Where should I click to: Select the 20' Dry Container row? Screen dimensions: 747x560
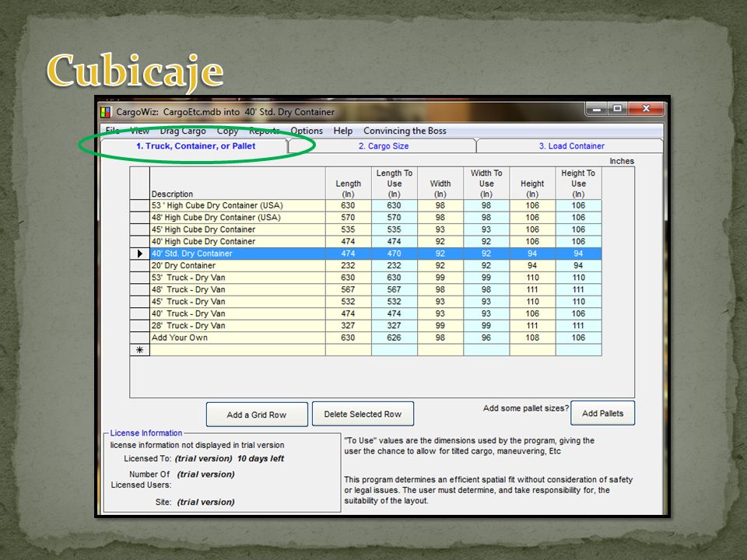pyautogui.click(x=366, y=266)
